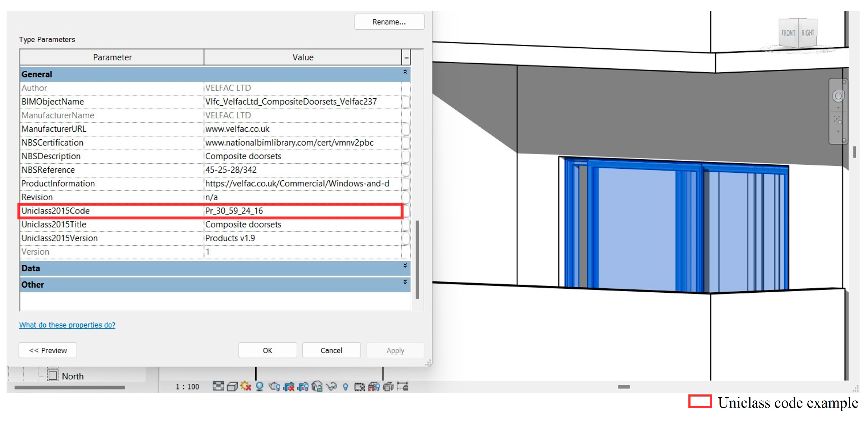The height and width of the screenshot is (421, 868).
Task: Click the FRONT face of the ViewCube
Action: coord(789,33)
